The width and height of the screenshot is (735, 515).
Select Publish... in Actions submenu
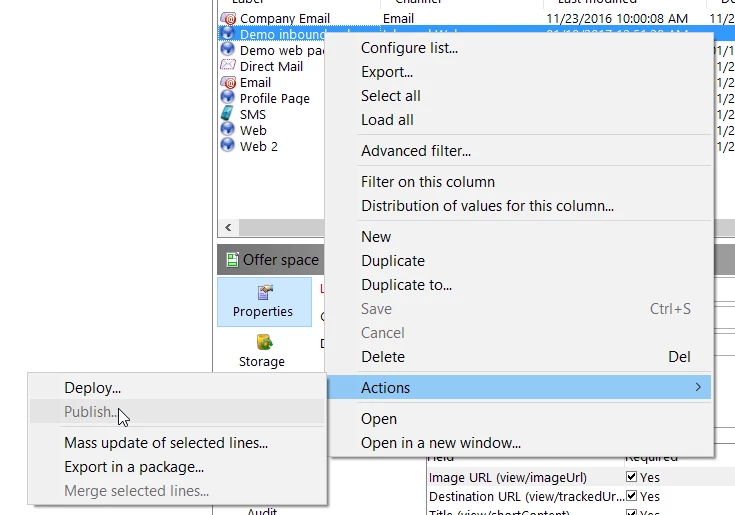click(x=90, y=411)
